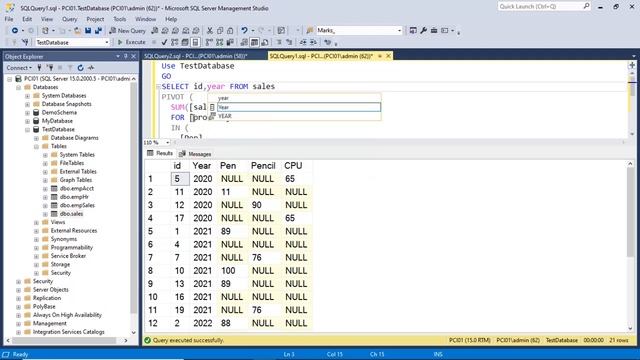Close the SQLQuery1.sql tab
Screen dimensions: 640x360
coord(388,56)
